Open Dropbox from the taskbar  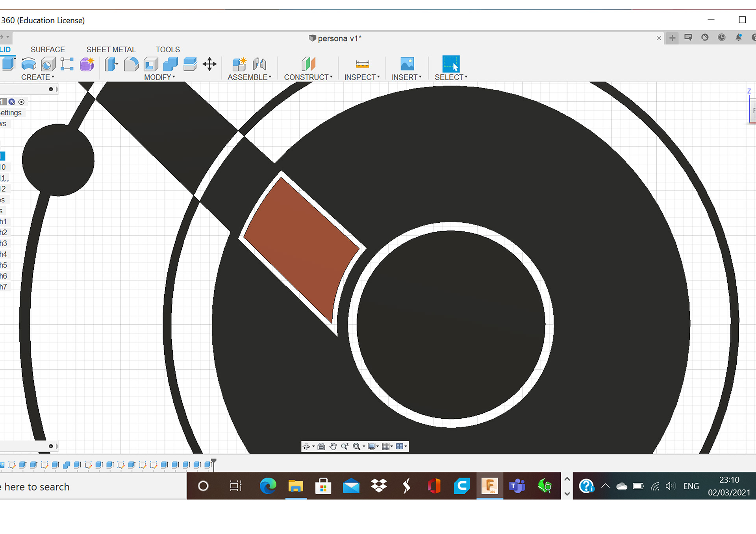[x=379, y=486]
